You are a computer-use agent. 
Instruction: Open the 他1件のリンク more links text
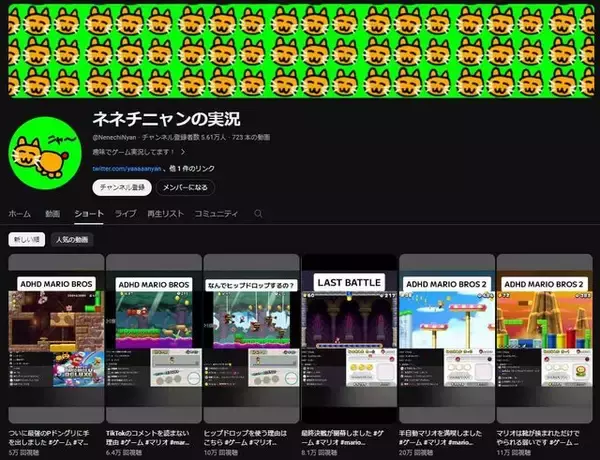coord(192,168)
